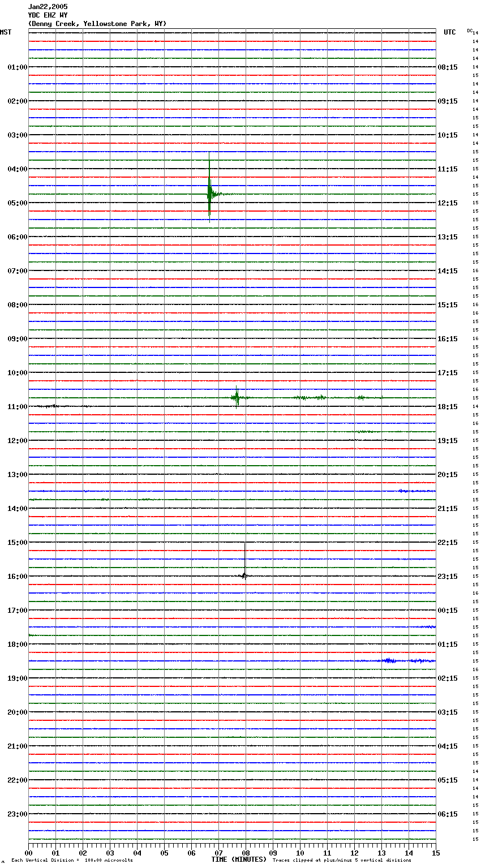Select the 17:00 MST row label

point(18,611)
